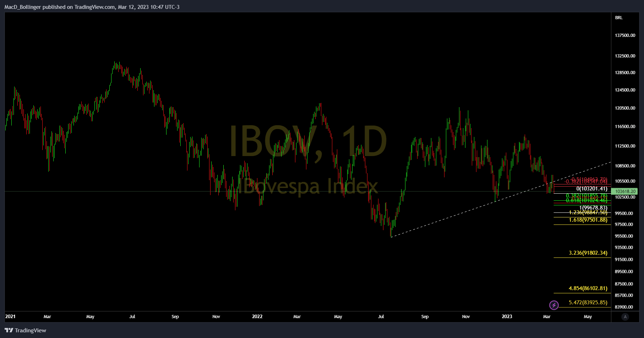Viewport: 644px width, 338px height.
Task: Click the purple lightning bolt icon
Action: pyautogui.click(x=554, y=305)
